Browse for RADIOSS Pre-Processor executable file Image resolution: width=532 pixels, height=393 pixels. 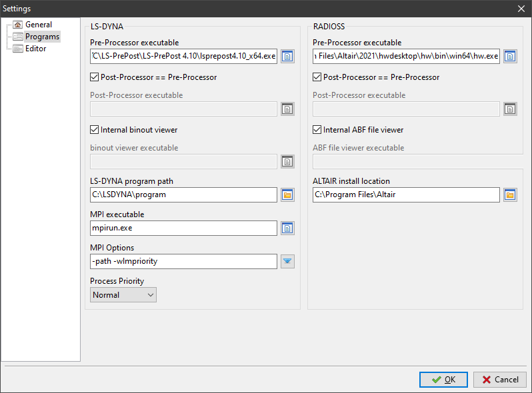(510, 57)
